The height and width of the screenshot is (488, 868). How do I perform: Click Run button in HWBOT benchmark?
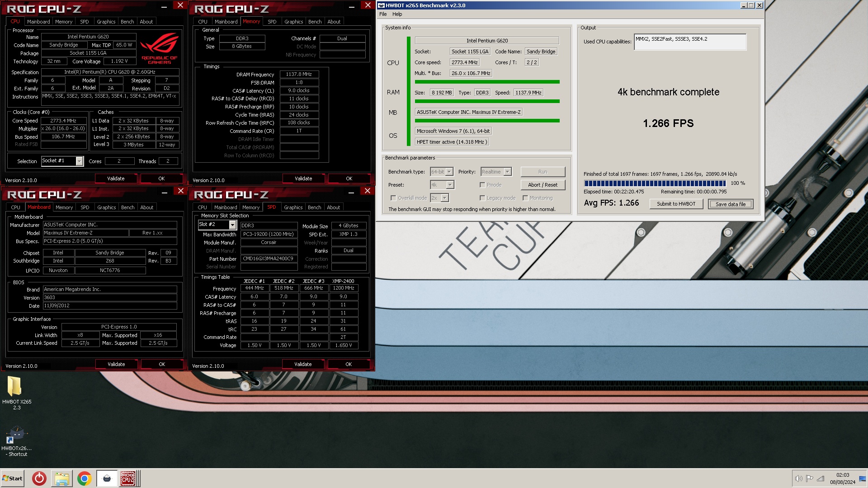pyautogui.click(x=542, y=172)
